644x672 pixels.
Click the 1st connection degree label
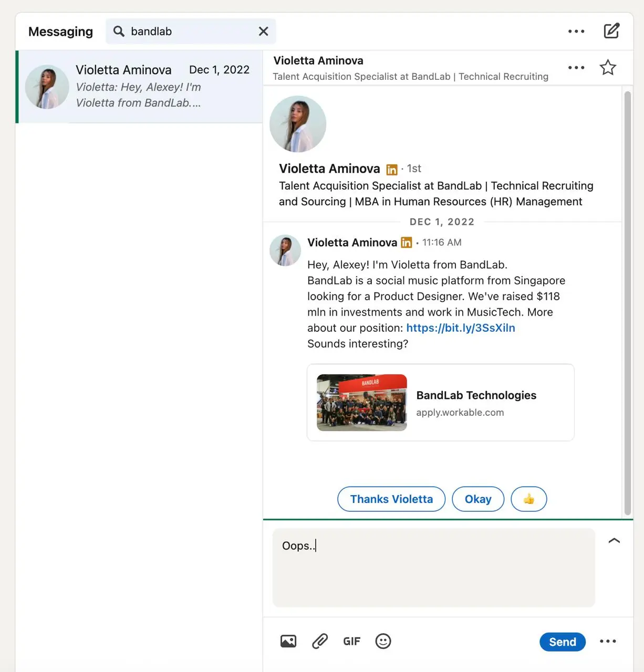click(414, 169)
